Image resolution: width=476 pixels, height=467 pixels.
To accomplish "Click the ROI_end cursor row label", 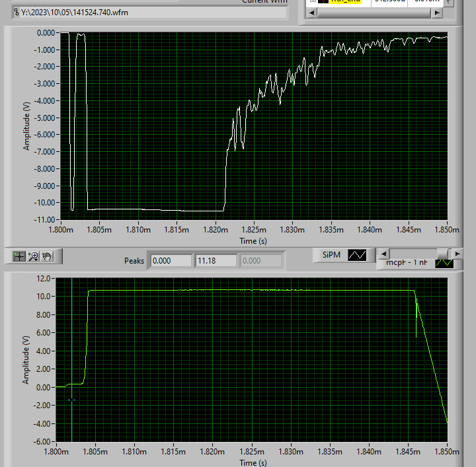I will point(346,1).
